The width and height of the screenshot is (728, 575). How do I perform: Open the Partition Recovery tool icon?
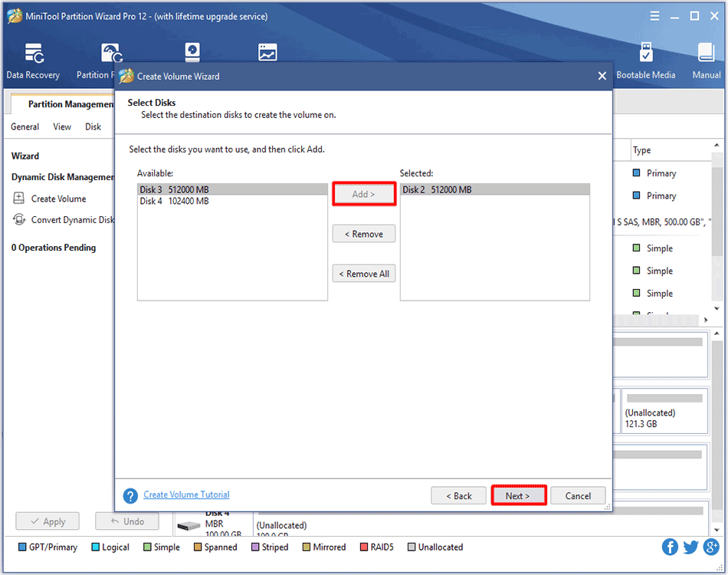(x=111, y=54)
